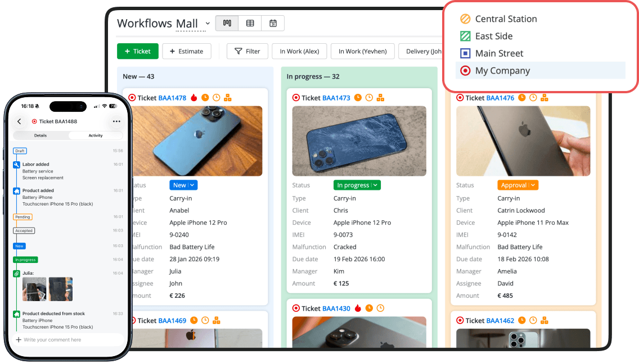
Task: Click the Estimate button
Action: pyautogui.click(x=187, y=51)
